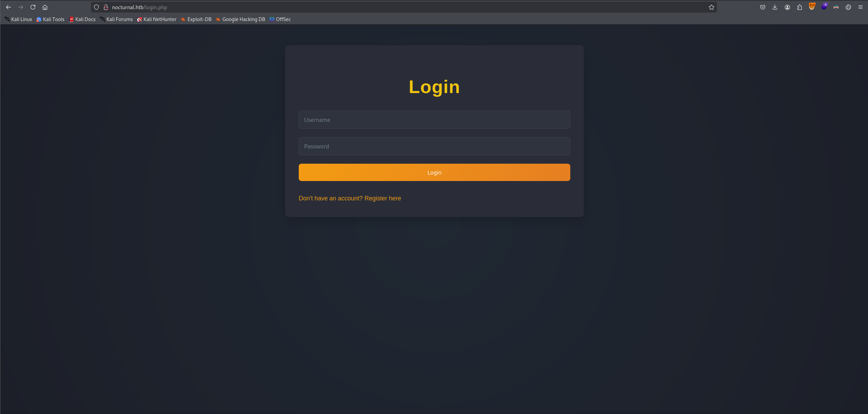868x414 pixels.
Task: Open the purple layered extension with badge 4
Action: pos(824,7)
